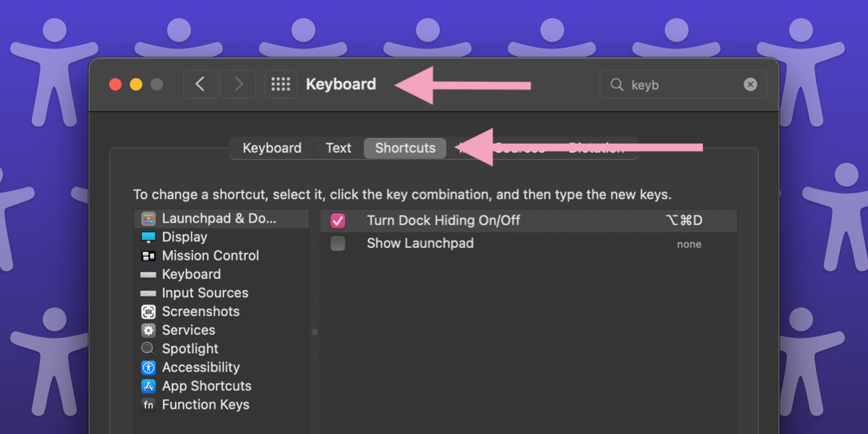Enable the Show Launchpad checkbox

[x=338, y=244]
